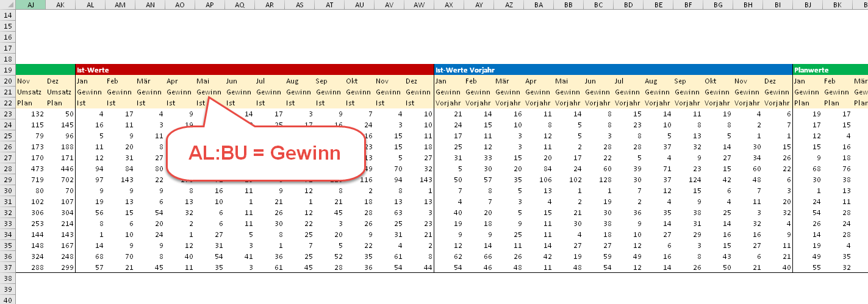Select cell with value 68 in column BJ
Image resolution: width=868 pixels, height=304 pixels.
[807, 169]
